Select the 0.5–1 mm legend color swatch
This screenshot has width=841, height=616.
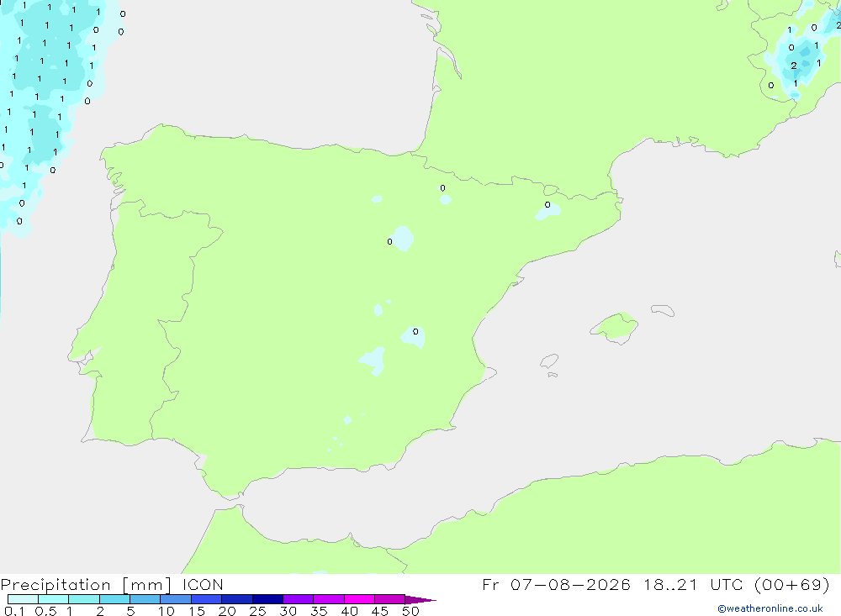(53, 599)
